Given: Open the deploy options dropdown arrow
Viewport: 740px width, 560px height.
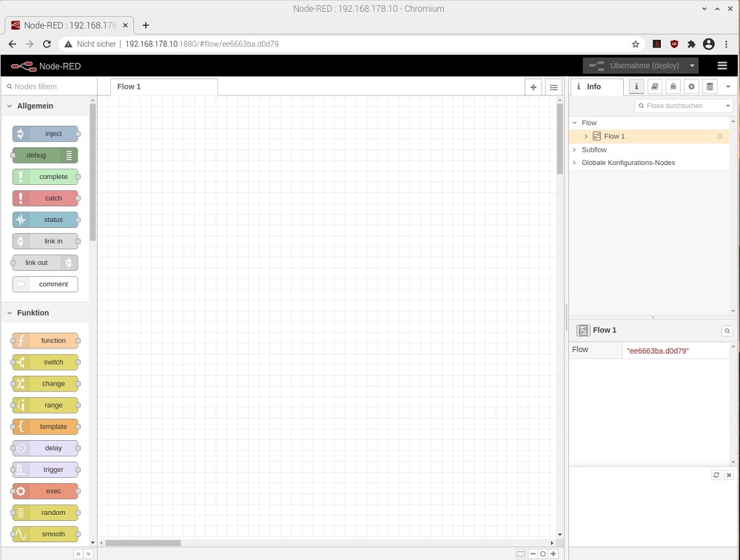Looking at the screenshot, I should click(692, 66).
